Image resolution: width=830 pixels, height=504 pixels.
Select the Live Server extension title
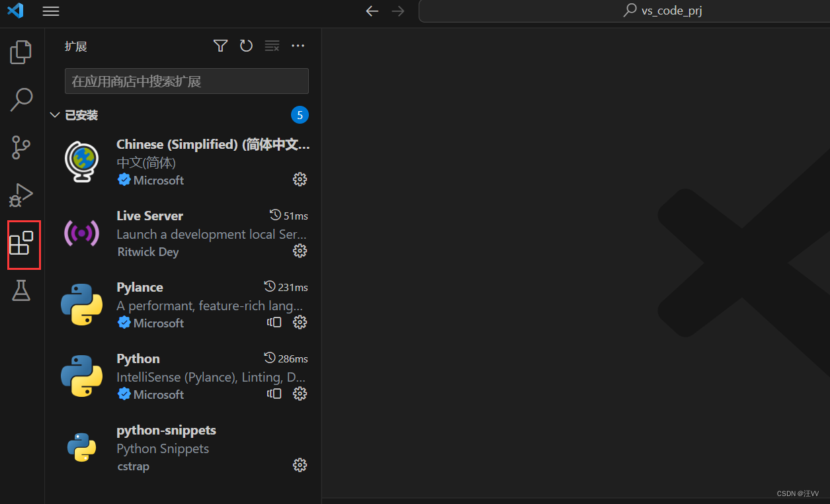click(x=149, y=216)
